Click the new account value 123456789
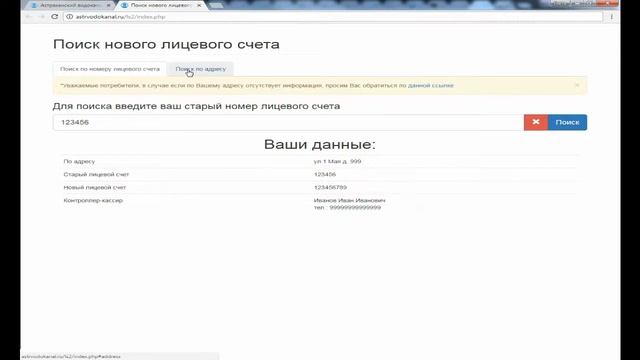Viewport: 640px width, 360px height. 330,187
